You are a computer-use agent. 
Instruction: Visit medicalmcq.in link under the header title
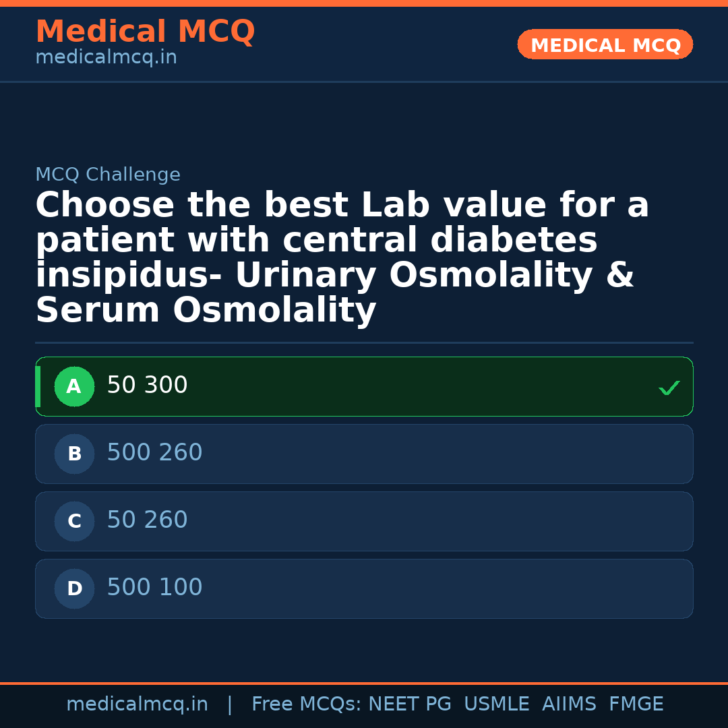[106, 58]
